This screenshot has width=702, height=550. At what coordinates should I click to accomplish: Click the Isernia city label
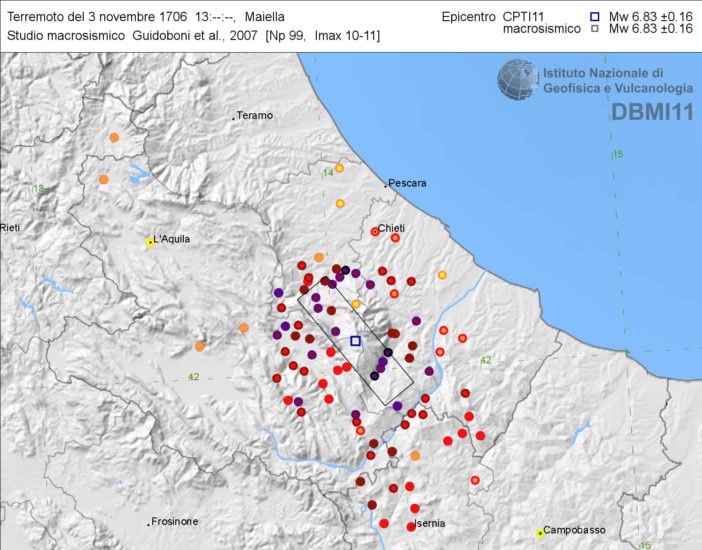(x=428, y=524)
